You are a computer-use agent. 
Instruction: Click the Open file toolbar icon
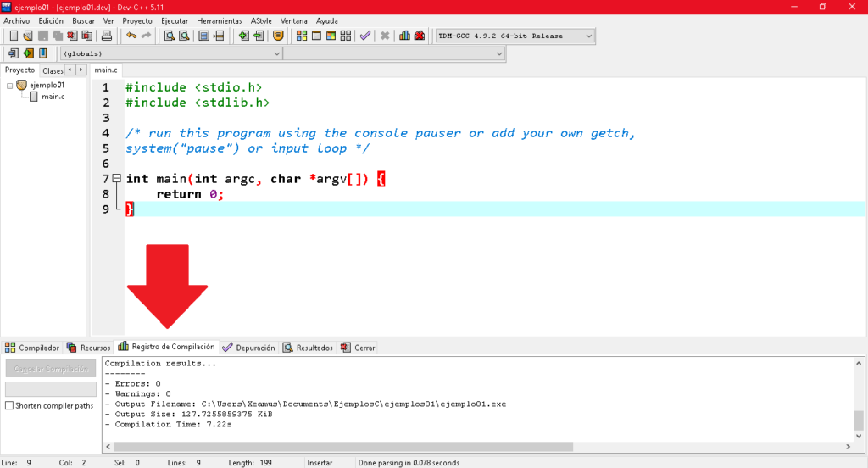[28, 36]
